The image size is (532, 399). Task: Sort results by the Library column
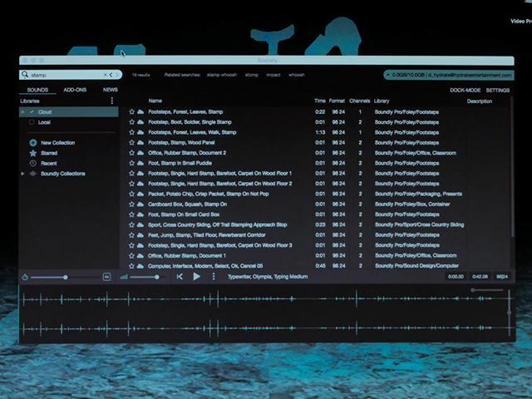click(x=382, y=101)
